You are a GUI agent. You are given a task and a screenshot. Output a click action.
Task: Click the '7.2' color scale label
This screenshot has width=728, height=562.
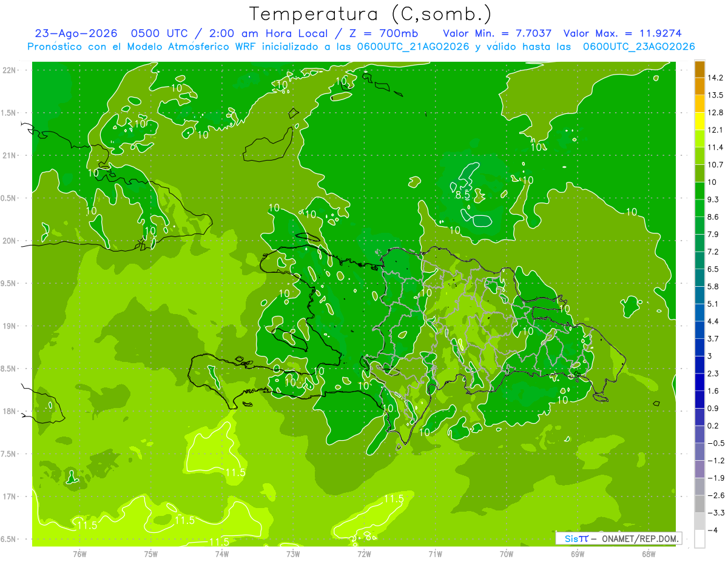[x=713, y=251]
